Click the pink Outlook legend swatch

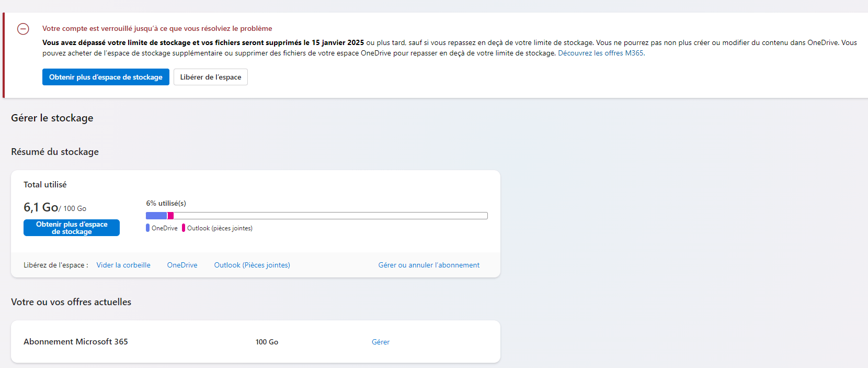click(x=184, y=228)
